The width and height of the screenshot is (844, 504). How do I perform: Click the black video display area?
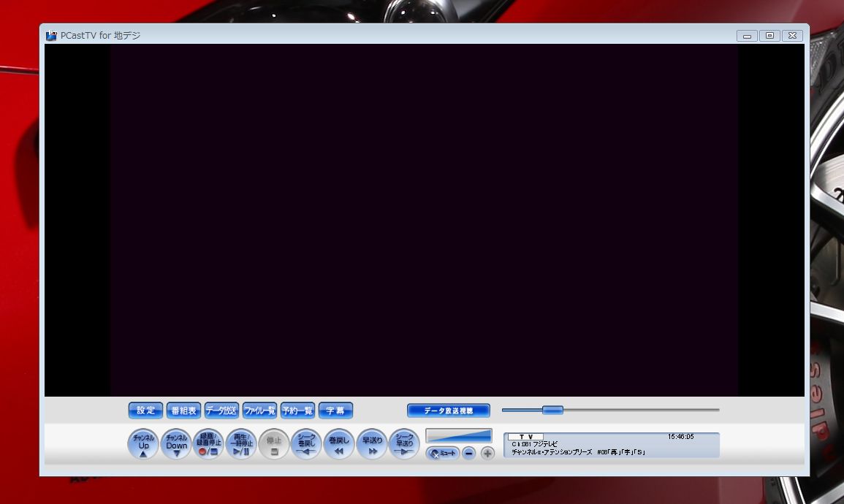pyautogui.click(x=424, y=220)
